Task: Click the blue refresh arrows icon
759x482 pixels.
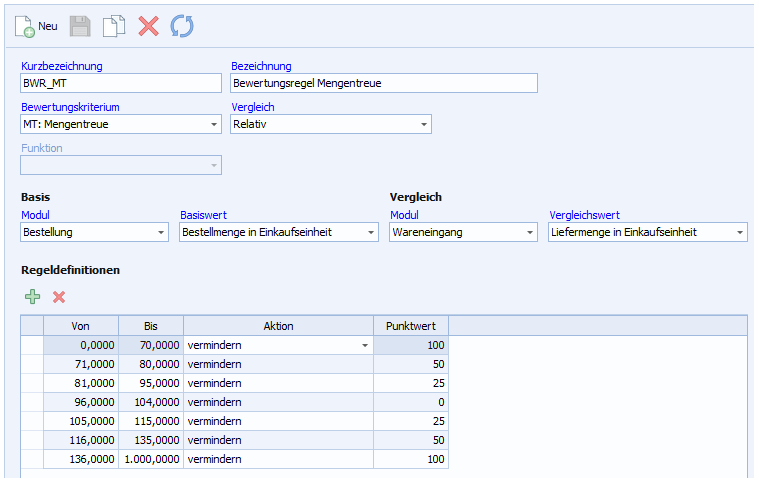Action: 181,26
